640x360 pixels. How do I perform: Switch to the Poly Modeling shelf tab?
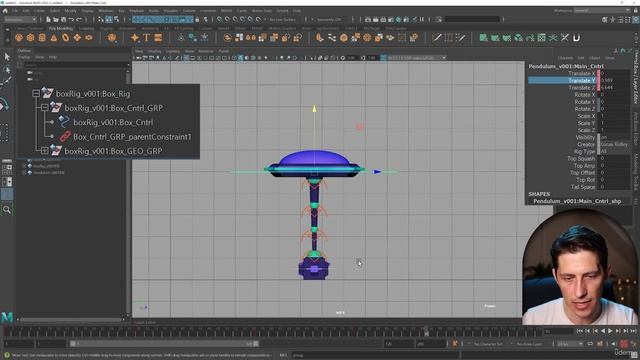point(61,29)
